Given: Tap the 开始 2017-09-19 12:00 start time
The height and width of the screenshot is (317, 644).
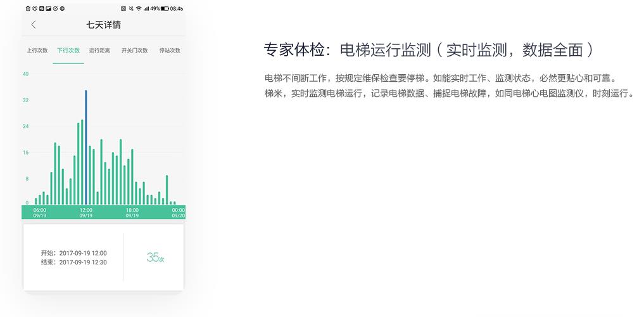Looking at the screenshot, I should coord(73,253).
